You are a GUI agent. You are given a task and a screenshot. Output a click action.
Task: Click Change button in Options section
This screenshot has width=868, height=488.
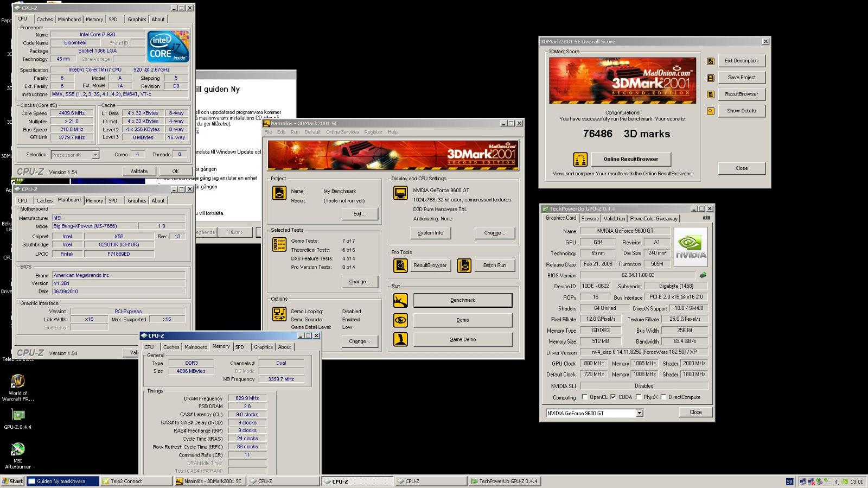360,341
